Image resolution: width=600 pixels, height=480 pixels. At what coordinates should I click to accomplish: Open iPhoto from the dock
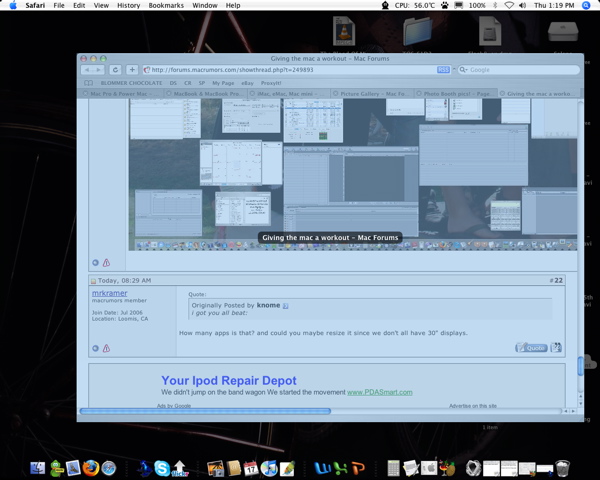(x=215, y=468)
